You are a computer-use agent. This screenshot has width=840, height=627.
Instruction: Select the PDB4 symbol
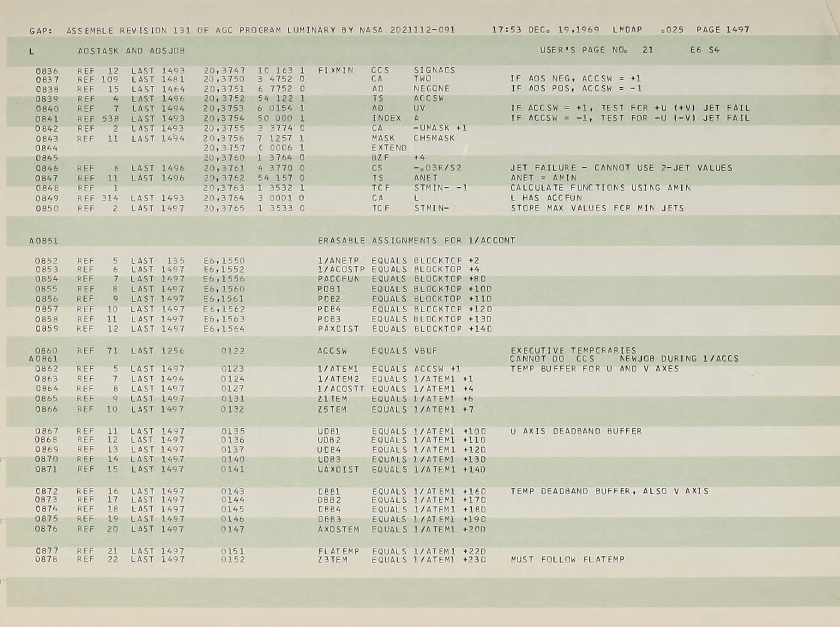pyautogui.click(x=329, y=309)
